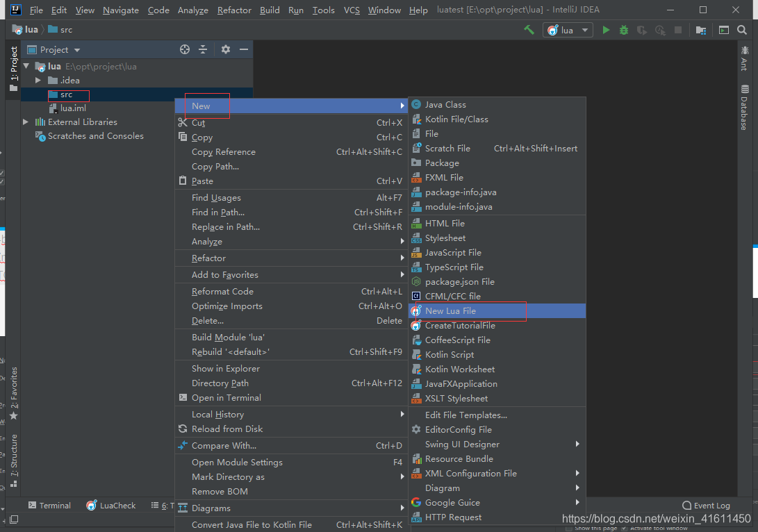The width and height of the screenshot is (758, 532).
Task: Click the Search Everywhere magnifier icon
Action: [741, 30]
